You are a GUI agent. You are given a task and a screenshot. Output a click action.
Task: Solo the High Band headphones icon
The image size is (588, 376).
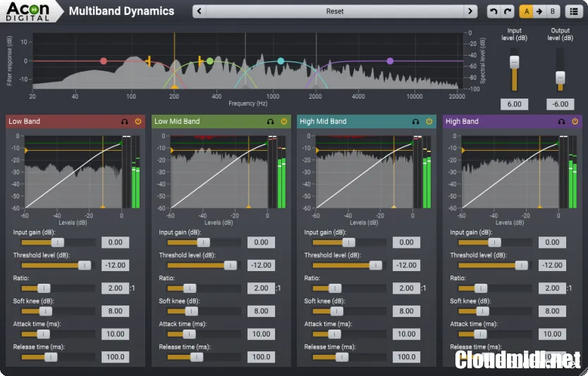pos(561,122)
